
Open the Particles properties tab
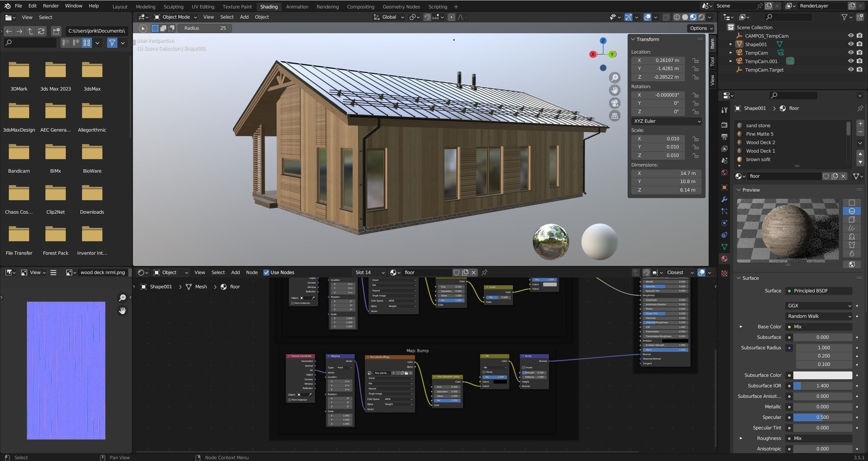coord(724,211)
